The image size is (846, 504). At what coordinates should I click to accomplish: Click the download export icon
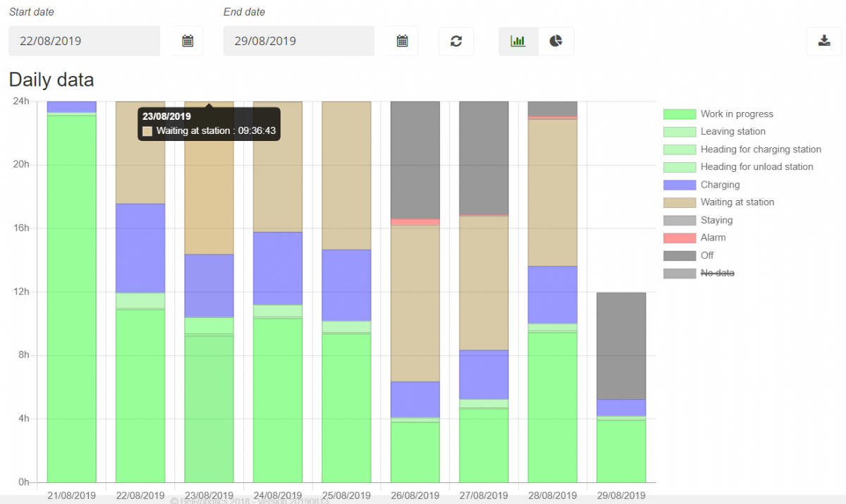(x=824, y=41)
